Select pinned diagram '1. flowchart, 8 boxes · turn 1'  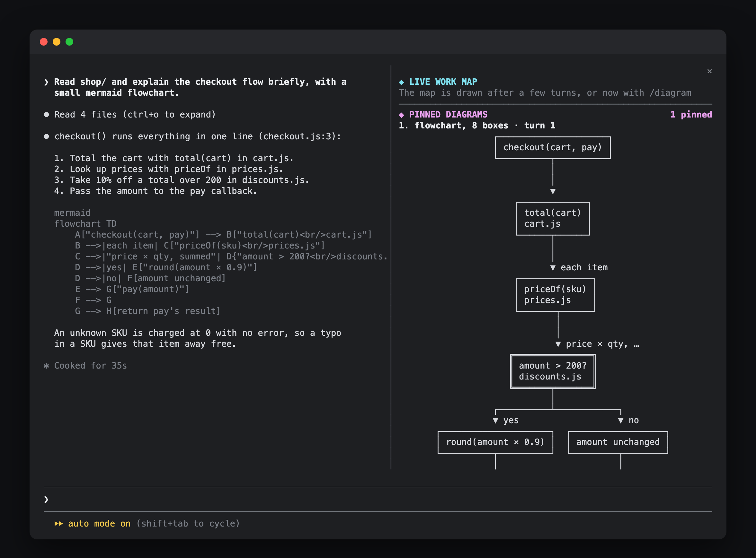[477, 125]
